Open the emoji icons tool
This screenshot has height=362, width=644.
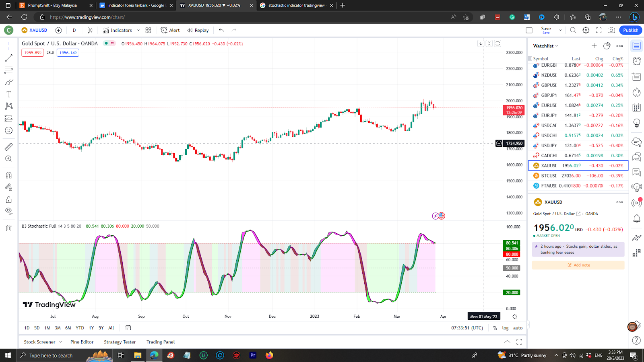point(8,130)
